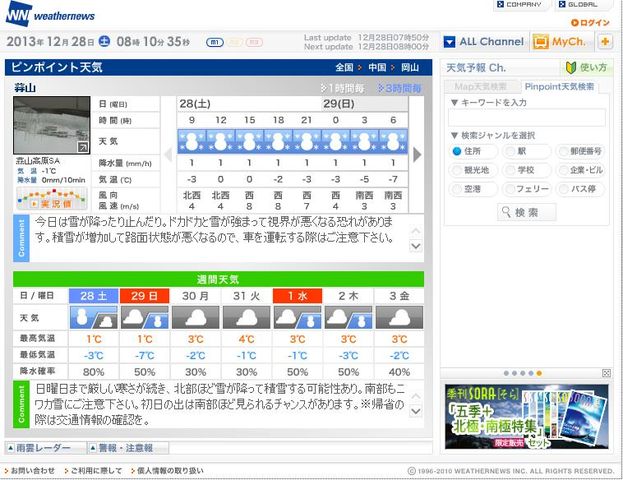Screen dimensions: 623x480
Task: Select the 29 日 weekly column header
Action: tap(144, 296)
